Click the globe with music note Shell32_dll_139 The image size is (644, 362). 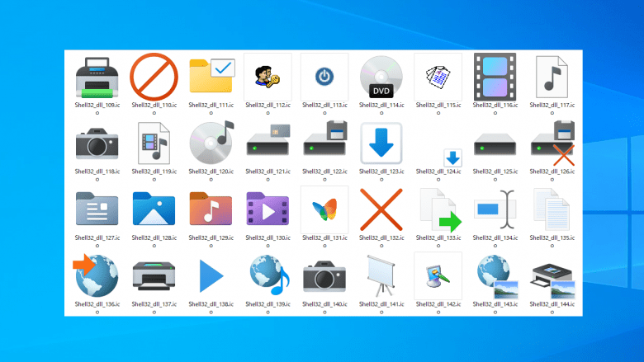click(269, 275)
